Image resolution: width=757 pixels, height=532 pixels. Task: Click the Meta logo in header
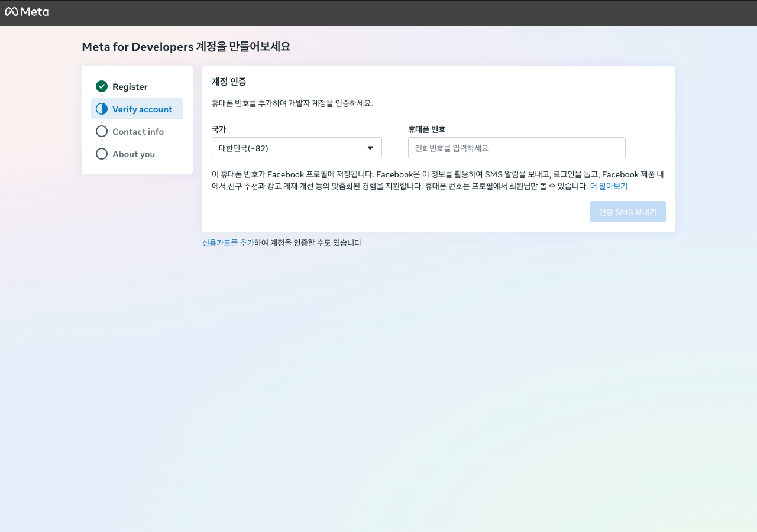pyautogui.click(x=27, y=12)
